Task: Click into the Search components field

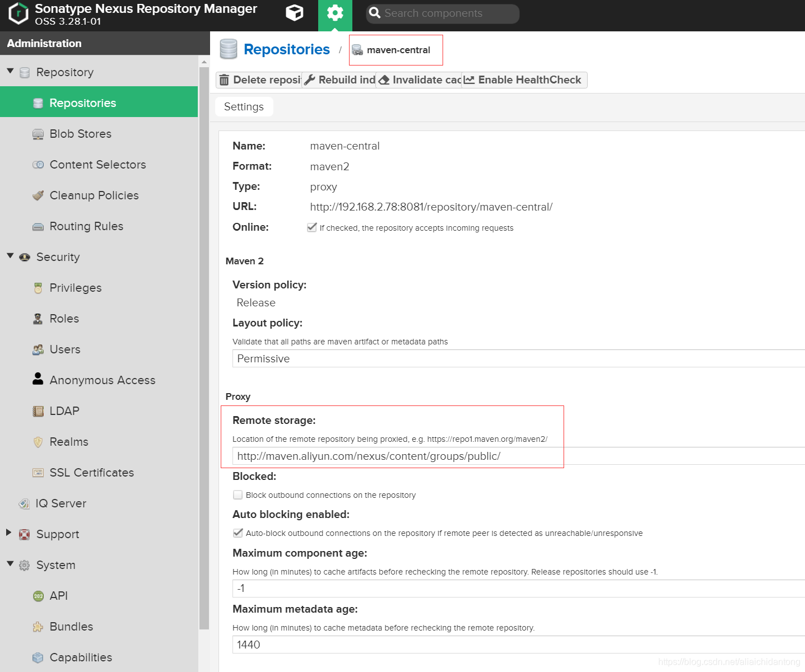Action: point(443,13)
